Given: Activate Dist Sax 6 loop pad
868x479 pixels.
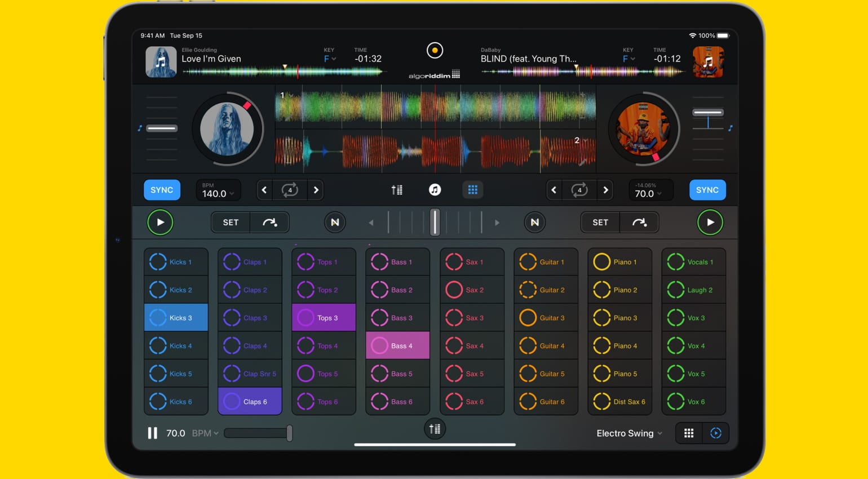Looking at the screenshot, I should tap(619, 401).
